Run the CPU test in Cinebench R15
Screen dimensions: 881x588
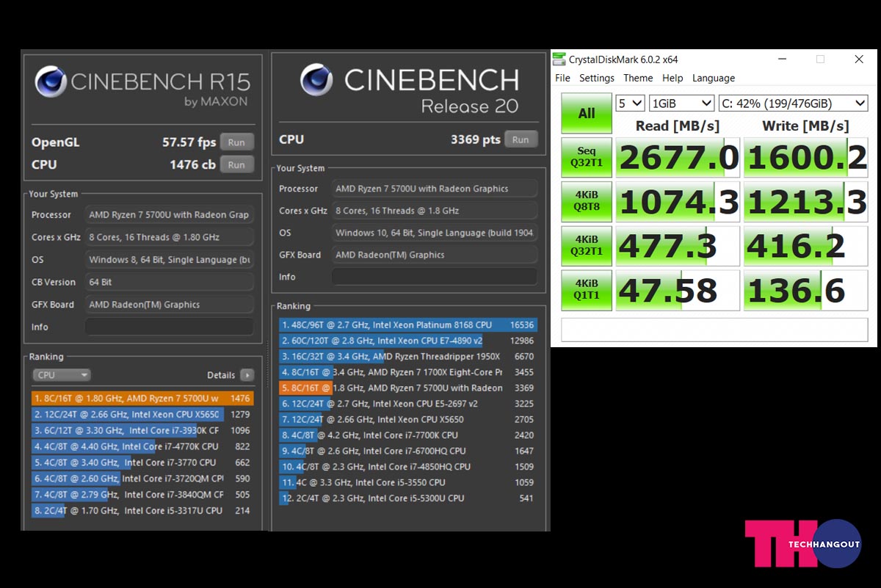(x=236, y=164)
